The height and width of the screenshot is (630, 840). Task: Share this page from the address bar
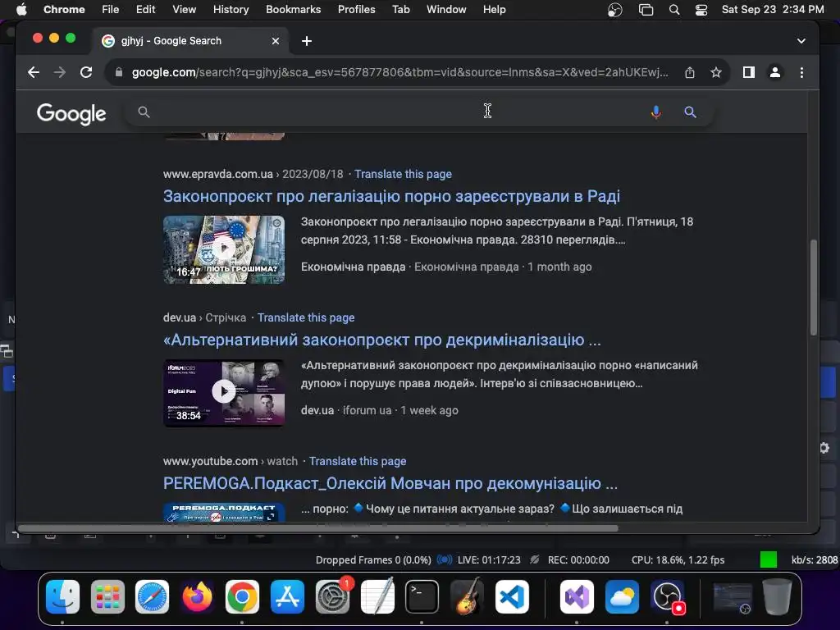point(689,72)
